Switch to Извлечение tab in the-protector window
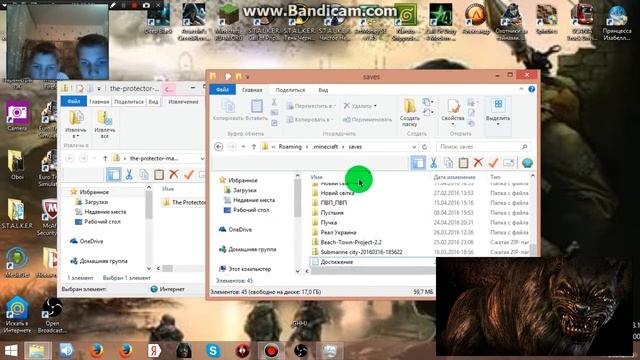Image resolution: width=640 pixels, height=360 pixels. pyautogui.click(x=183, y=102)
